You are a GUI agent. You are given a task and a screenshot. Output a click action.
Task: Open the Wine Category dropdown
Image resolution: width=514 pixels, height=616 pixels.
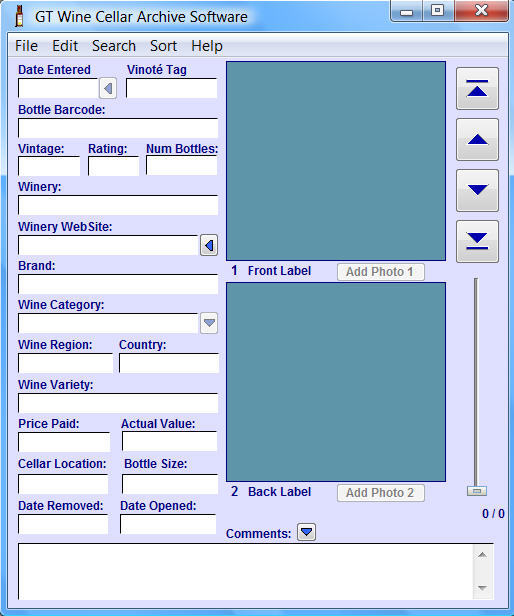click(209, 323)
